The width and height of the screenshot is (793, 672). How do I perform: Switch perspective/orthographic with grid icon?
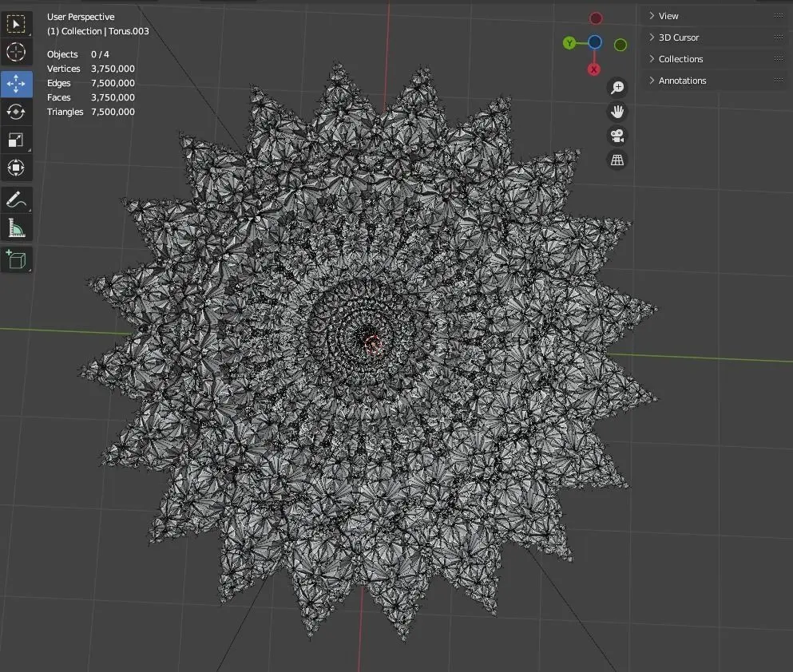point(617,160)
